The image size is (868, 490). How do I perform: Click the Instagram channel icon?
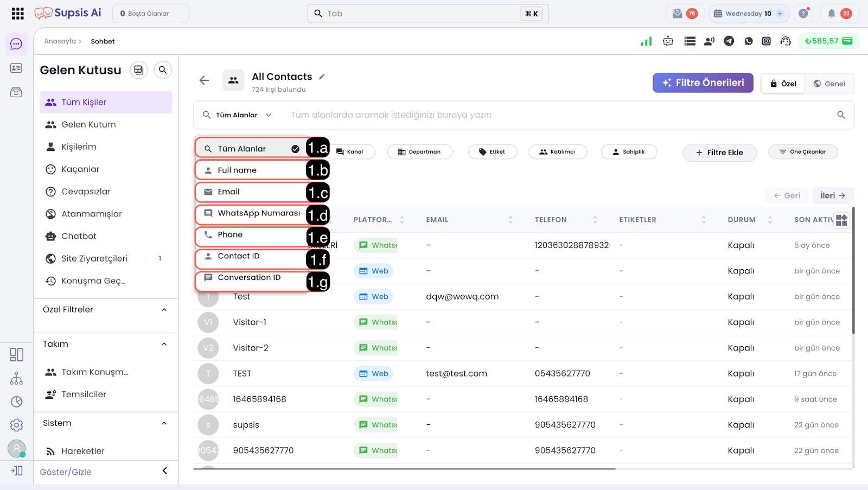[x=766, y=41]
